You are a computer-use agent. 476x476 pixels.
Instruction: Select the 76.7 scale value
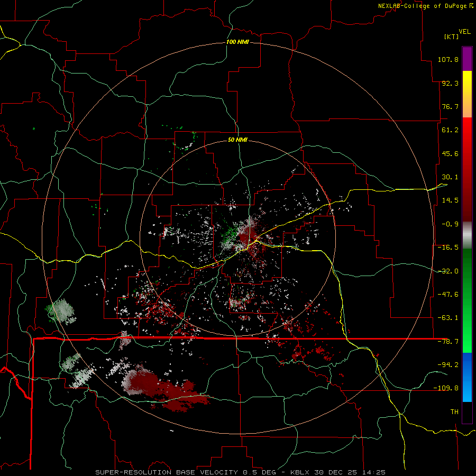coord(450,106)
